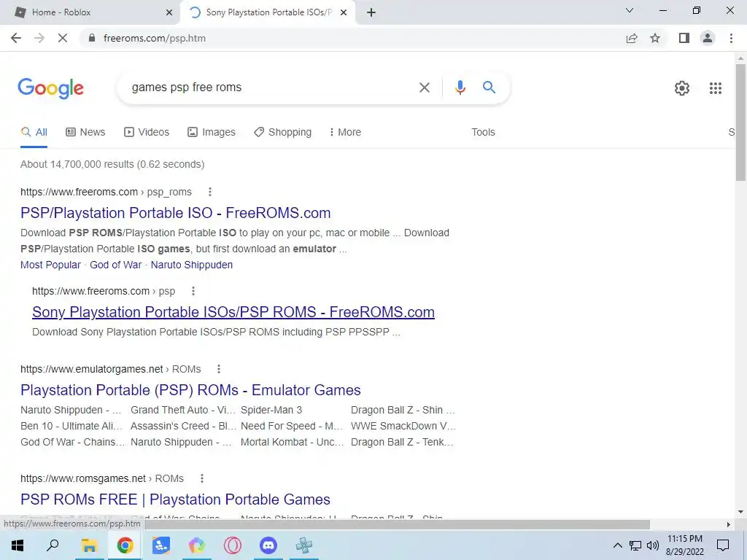Image resolution: width=747 pixels, height=560 pixels.
Task: Open the volume control in tray
Action: coord(653,545)
